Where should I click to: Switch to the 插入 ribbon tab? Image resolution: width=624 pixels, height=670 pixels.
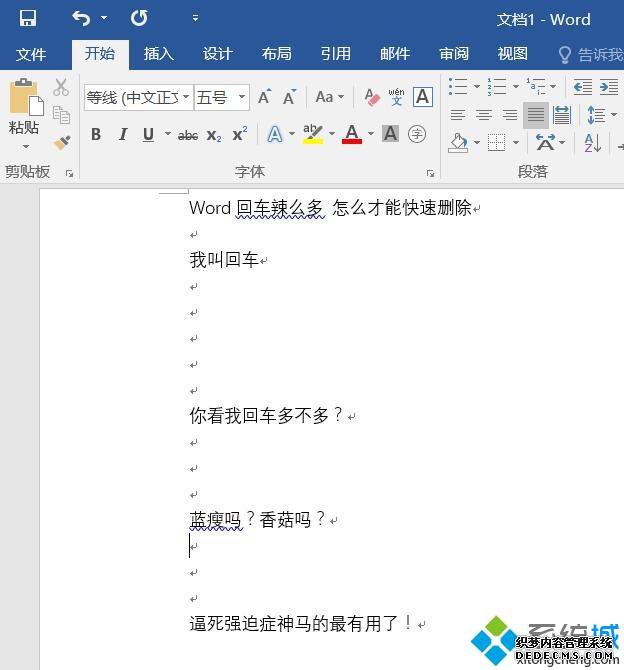[x=159, y=54]
